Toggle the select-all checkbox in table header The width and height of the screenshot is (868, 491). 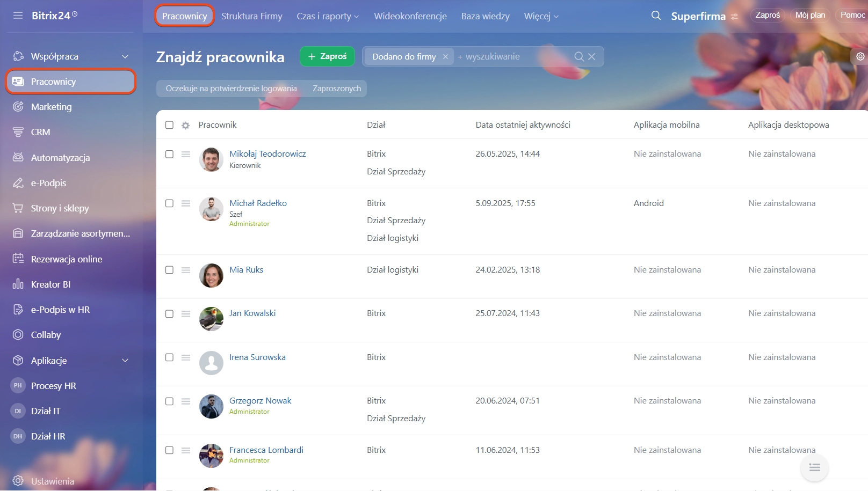pyautogui.click(x=169, y=125)
